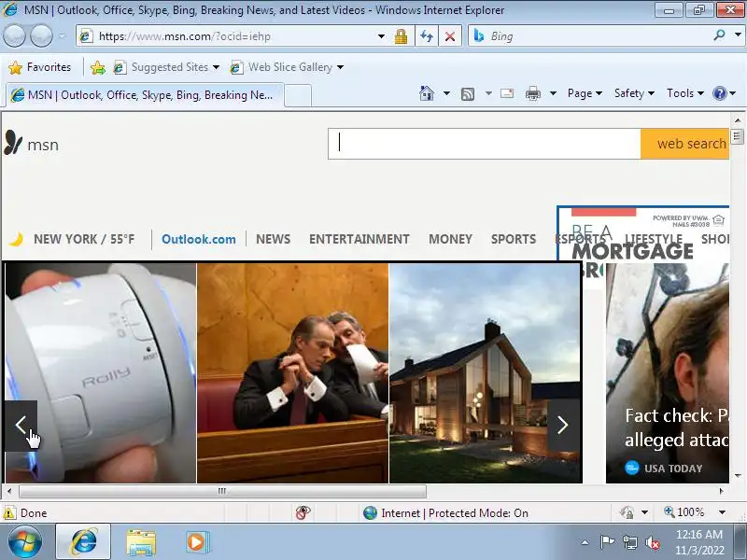The width and height of the screenshot is (747, 560).
Task: Go to the ENTERTAINMENT section
Action: tap(359, 239)
